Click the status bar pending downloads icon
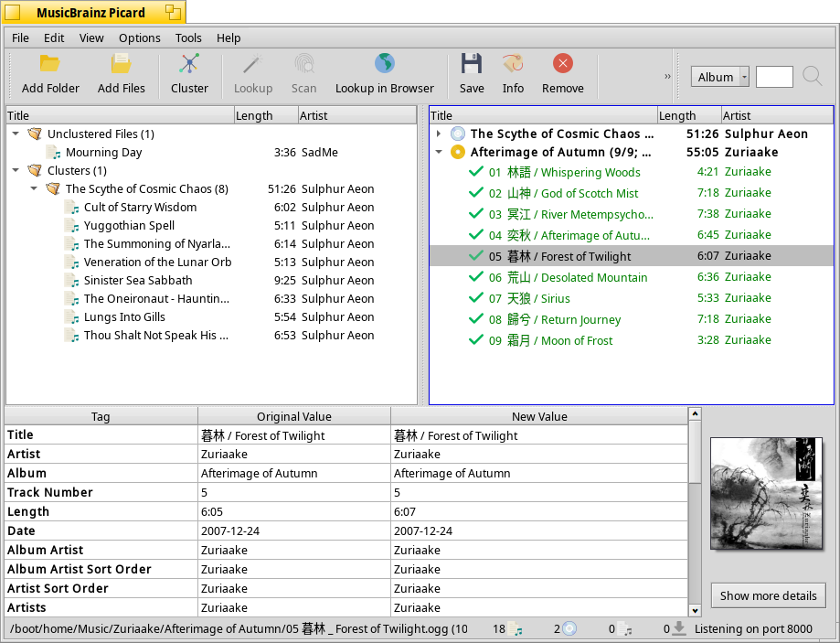840x643 pixels. pyautogui.click(x=679, y=628)
